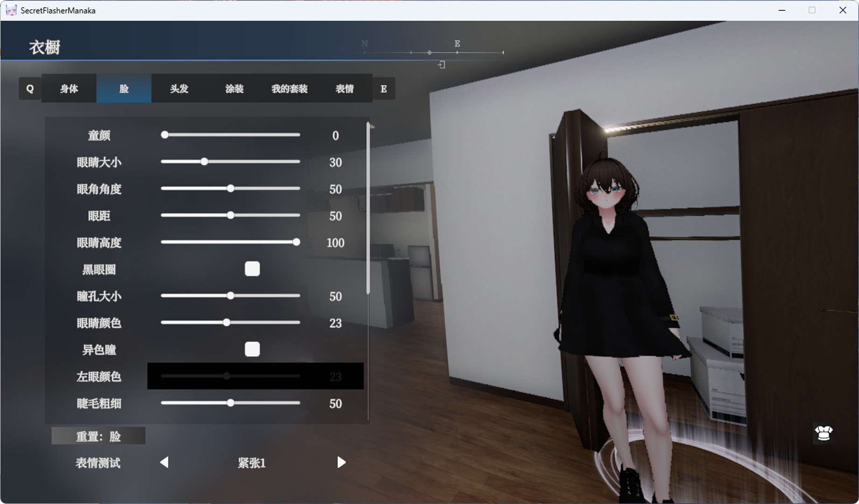Select previous expression with left arrow
Viewport: 859px width, 504px height.
tap(164, 462)
